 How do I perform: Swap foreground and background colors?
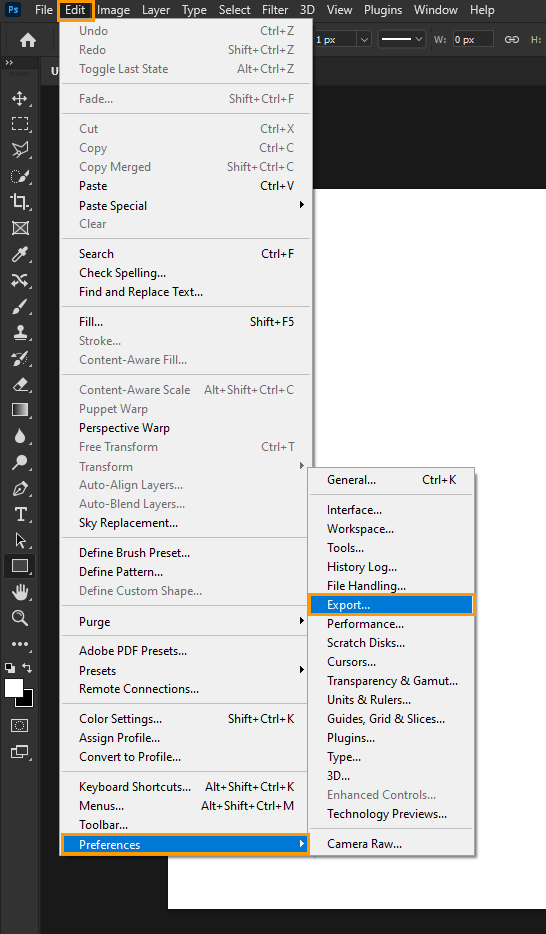point(27,668)
